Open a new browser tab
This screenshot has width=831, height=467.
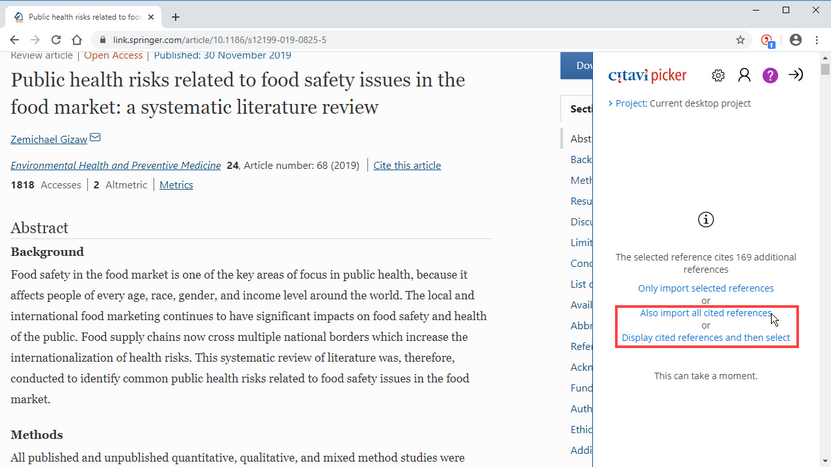[x=175, y=17]
